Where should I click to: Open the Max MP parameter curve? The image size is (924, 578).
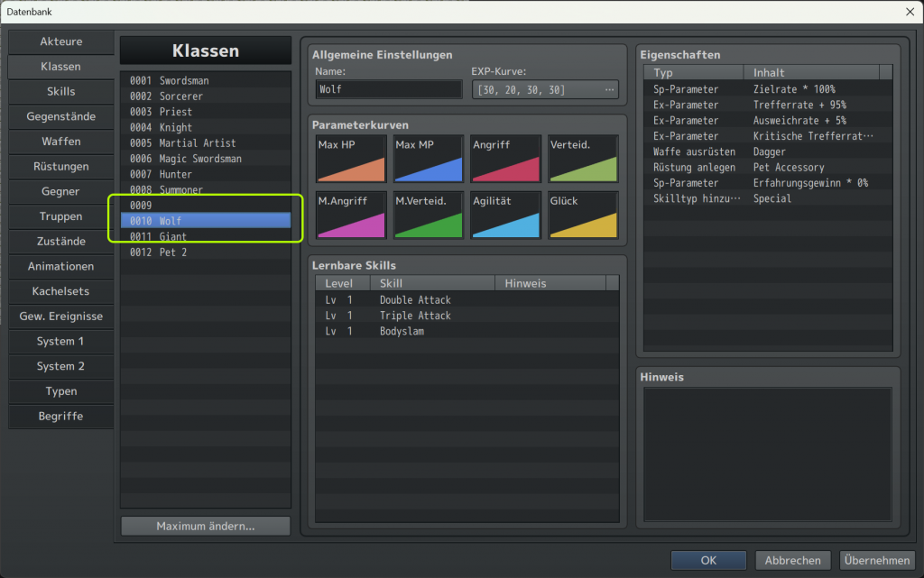(429, 160)
